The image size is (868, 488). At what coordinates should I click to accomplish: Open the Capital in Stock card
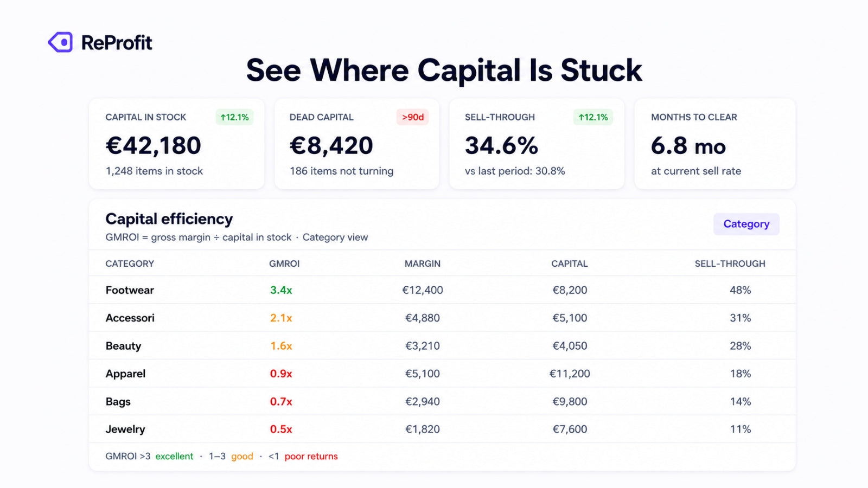click(x=177, y=144)
